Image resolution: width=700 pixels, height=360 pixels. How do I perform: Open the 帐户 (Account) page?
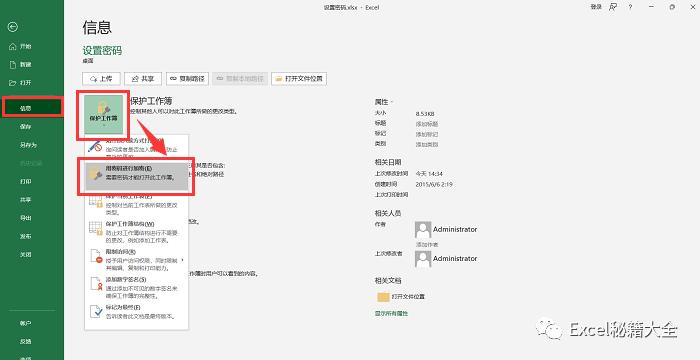pyautogui.click(x=25, y=323)
